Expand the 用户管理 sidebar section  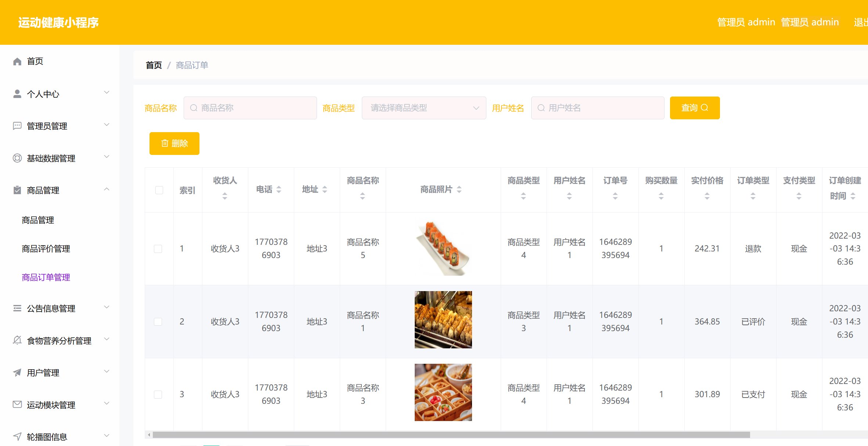pos(107,371)
